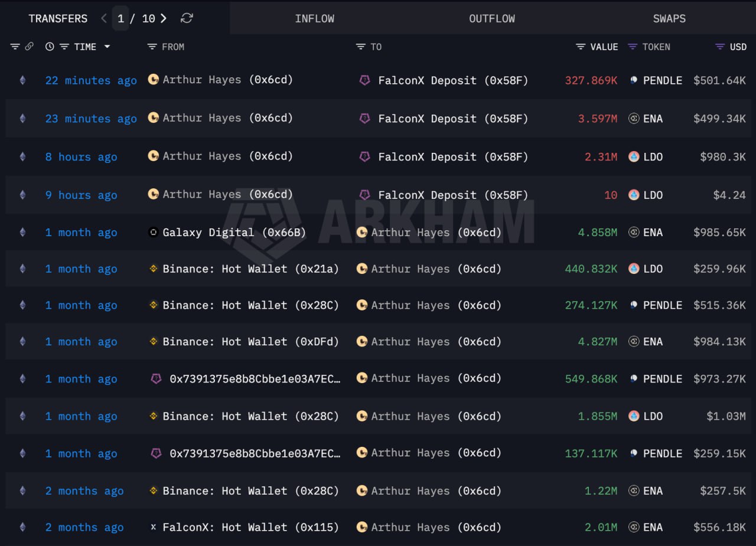Go to previous transfers page
The height and width of the screenshot is (546, 756).
(104, 18)
